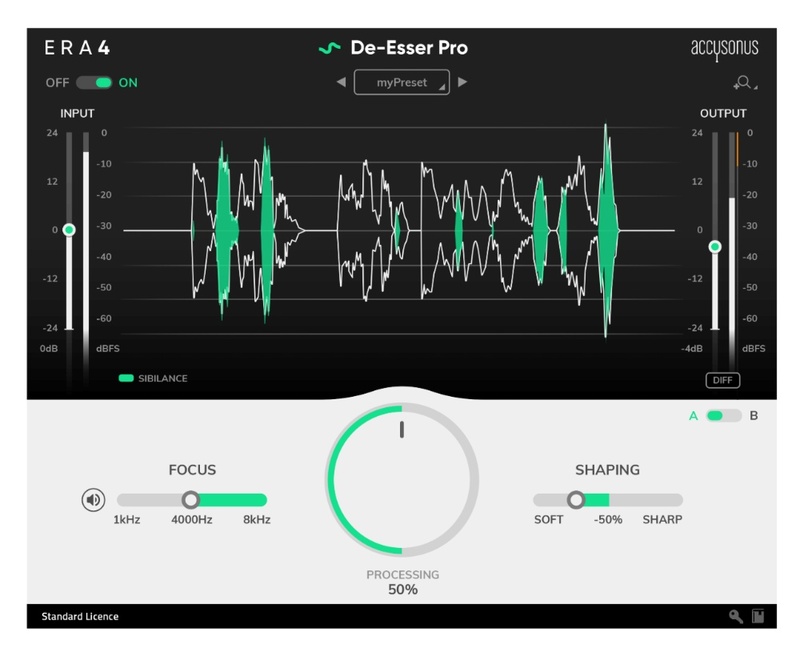
Task: Open the preset browser magnifier icon
Action: tap(745, 83)
